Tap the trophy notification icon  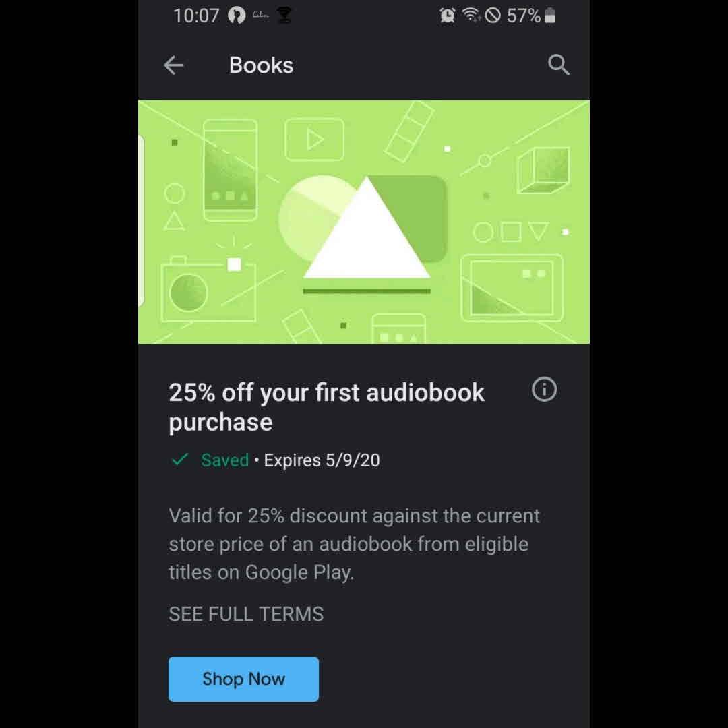pyautogui.click(x=284, y=16)
